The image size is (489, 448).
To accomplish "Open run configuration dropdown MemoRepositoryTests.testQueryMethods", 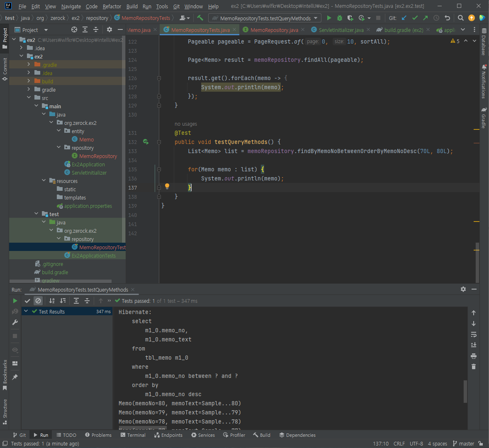I will [x=265, y=18].
